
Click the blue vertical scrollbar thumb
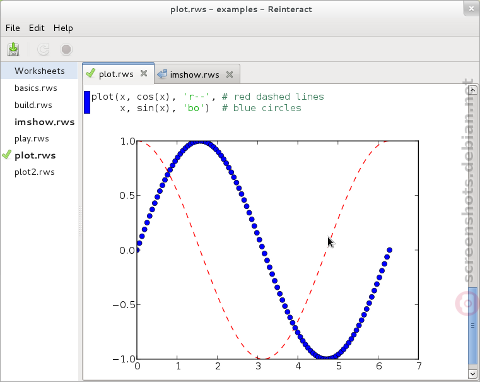tap(472, 326)
